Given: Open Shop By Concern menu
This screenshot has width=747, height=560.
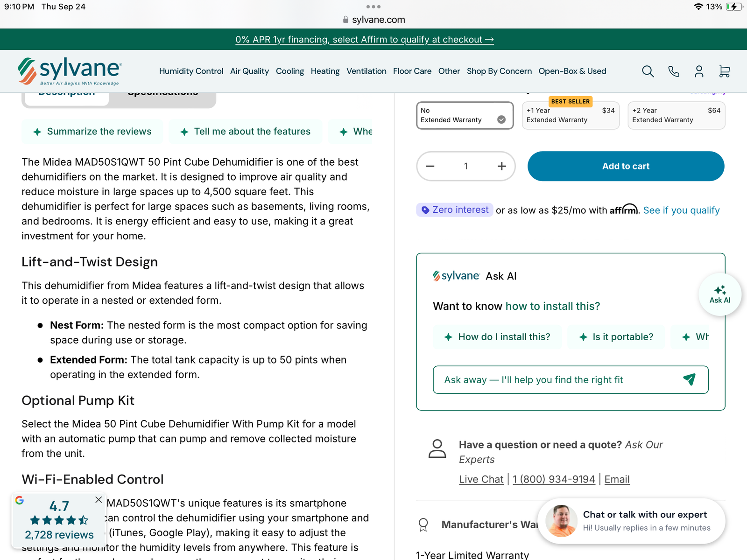Looking at the screenshot, I should pyautogui.click(x=499, y=71).
